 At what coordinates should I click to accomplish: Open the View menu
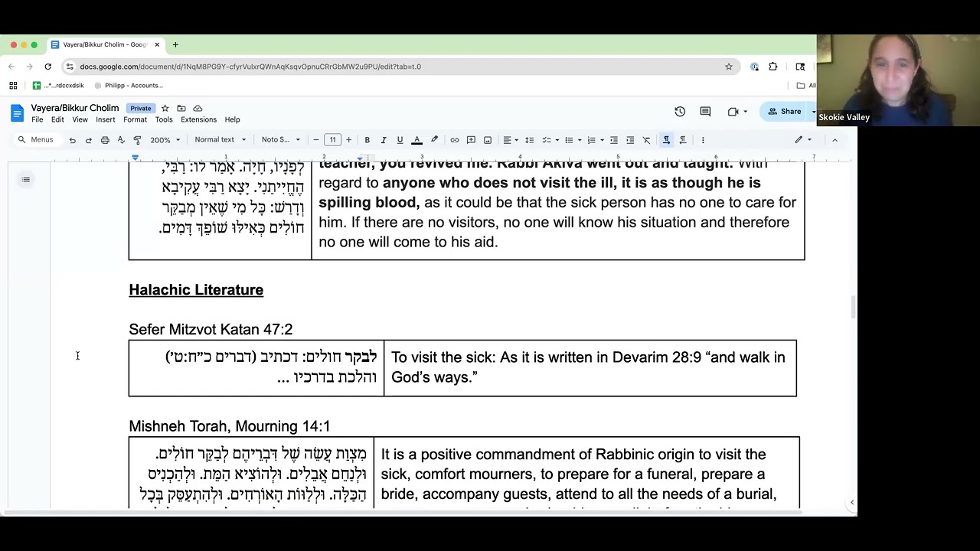coord(80,120)
